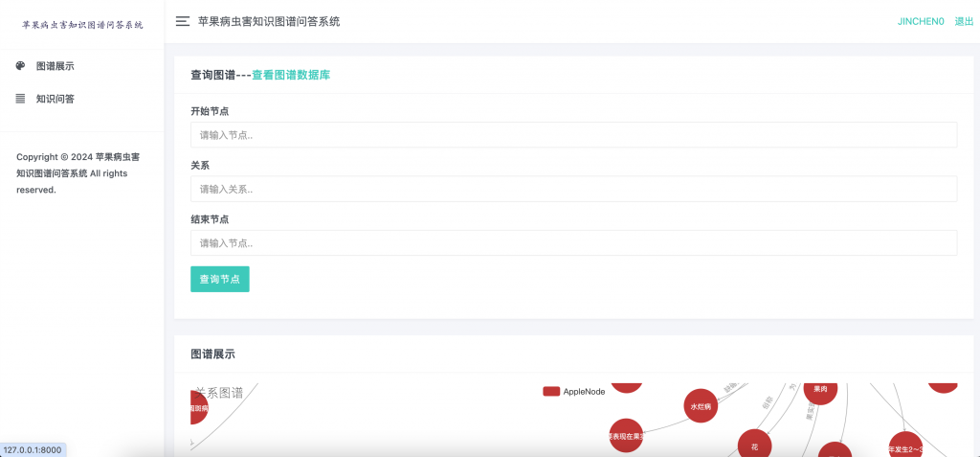Viewport: 980px width, 457px height.
Task: Select the 花 graph node
Action: [x=755, y=446]
